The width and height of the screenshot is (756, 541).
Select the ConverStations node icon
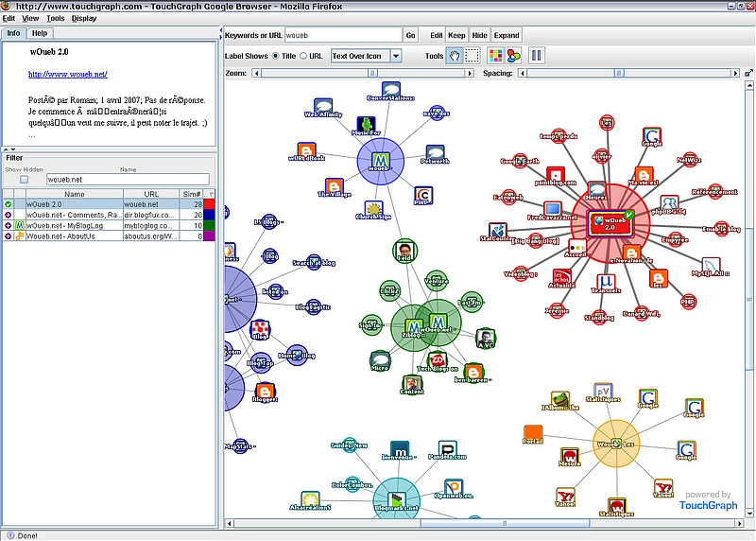click(390, 89)
